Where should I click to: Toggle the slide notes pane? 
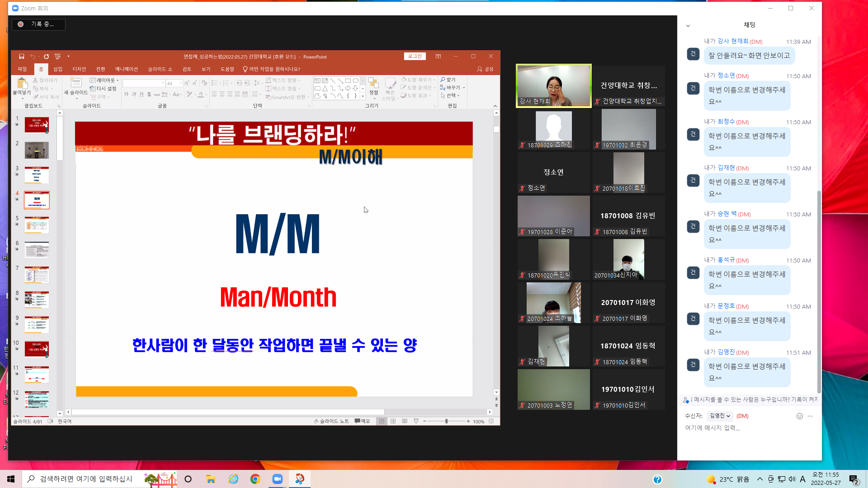click(331, 421)
